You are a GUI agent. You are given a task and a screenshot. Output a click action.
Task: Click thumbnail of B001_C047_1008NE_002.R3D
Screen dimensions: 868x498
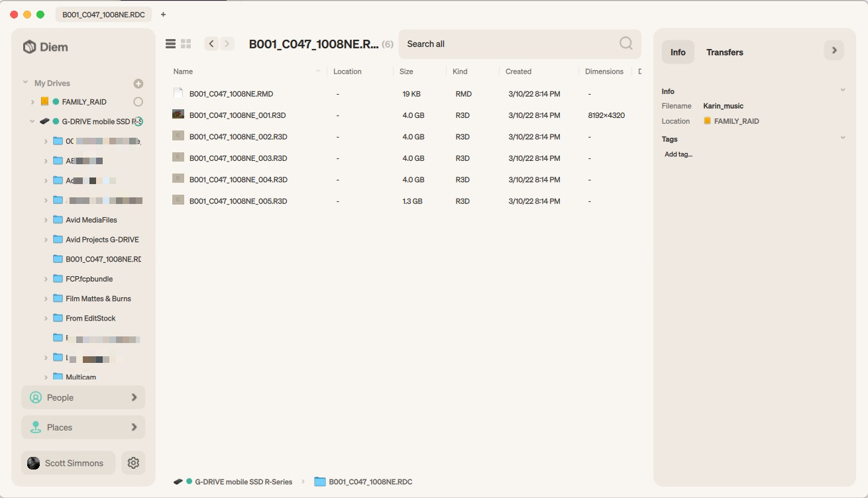coord(178,136)
